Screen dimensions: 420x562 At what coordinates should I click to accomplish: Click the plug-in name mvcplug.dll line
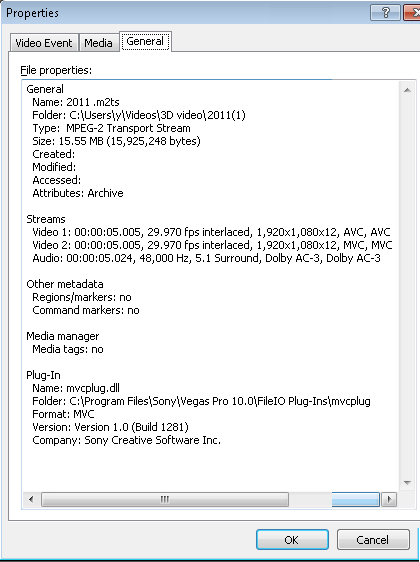point(76,388)
